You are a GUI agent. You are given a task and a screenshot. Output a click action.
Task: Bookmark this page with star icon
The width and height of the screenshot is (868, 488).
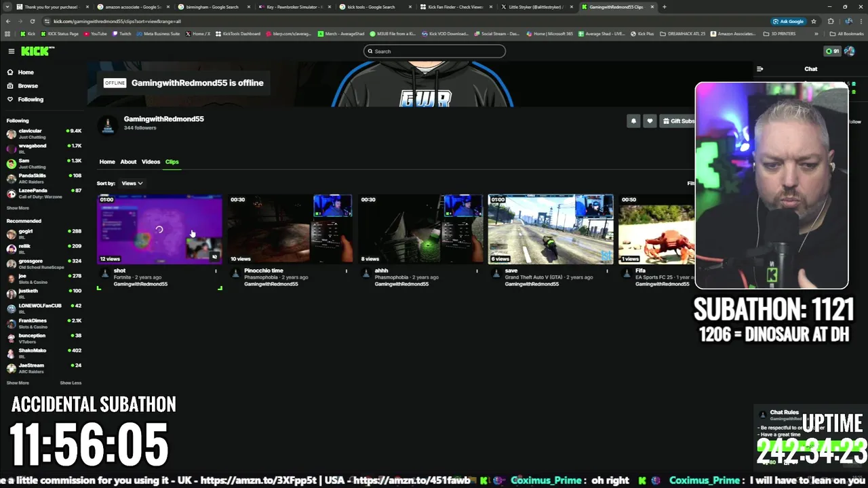point(814,22)
